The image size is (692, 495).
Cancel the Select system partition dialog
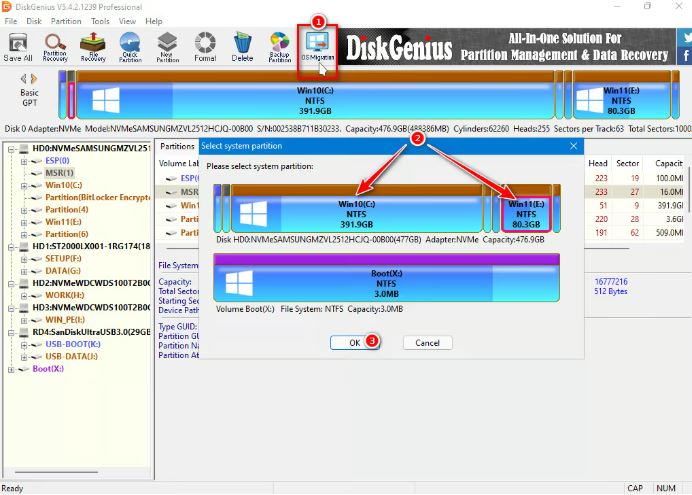coord(427,342)
